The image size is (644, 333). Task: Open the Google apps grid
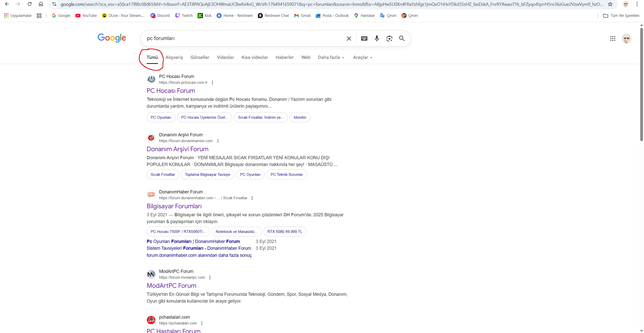[x=613, y=38]
